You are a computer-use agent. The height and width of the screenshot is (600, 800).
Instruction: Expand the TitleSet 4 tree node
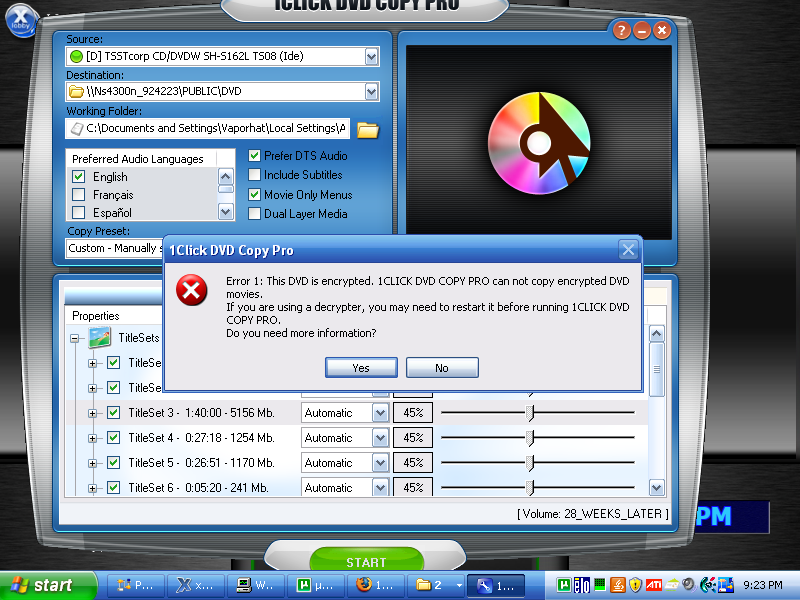[x=92, y=438]
